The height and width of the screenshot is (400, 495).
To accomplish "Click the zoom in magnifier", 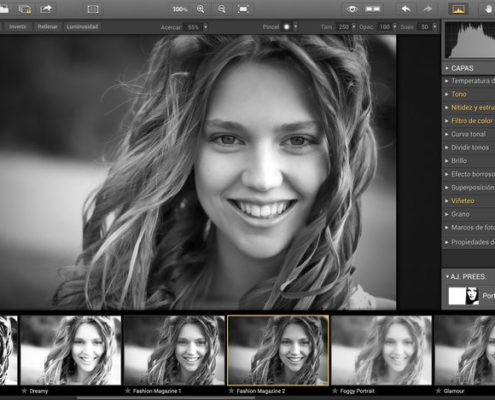I will coord(201,9).
